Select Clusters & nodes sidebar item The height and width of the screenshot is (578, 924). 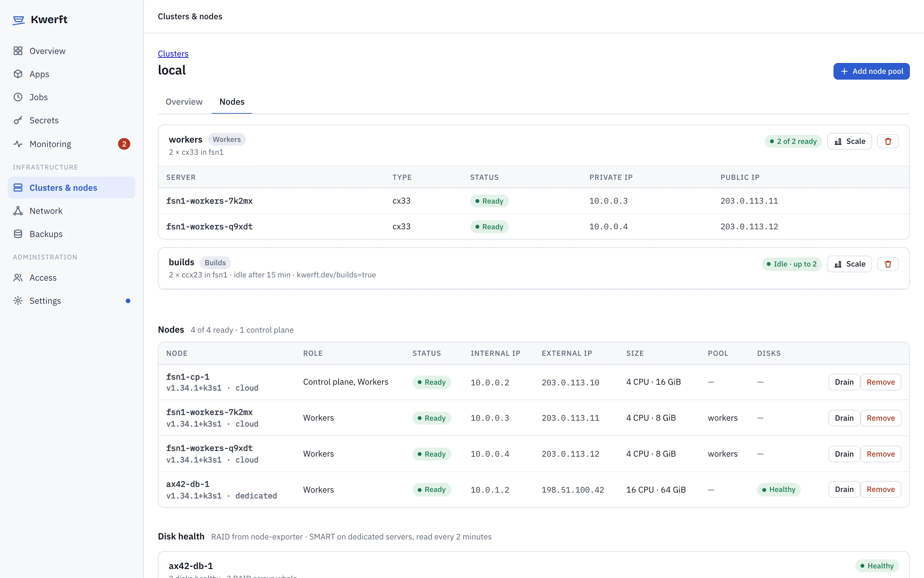(72, 188)
